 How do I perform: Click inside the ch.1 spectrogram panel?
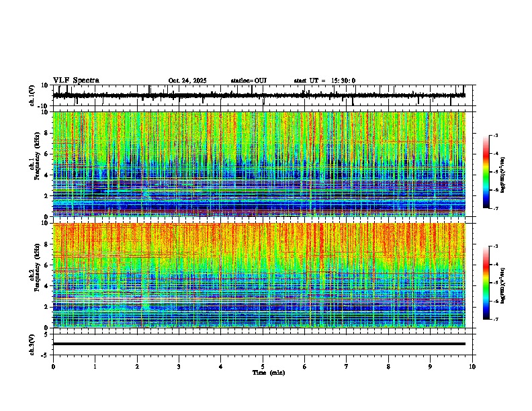[259, 164]
